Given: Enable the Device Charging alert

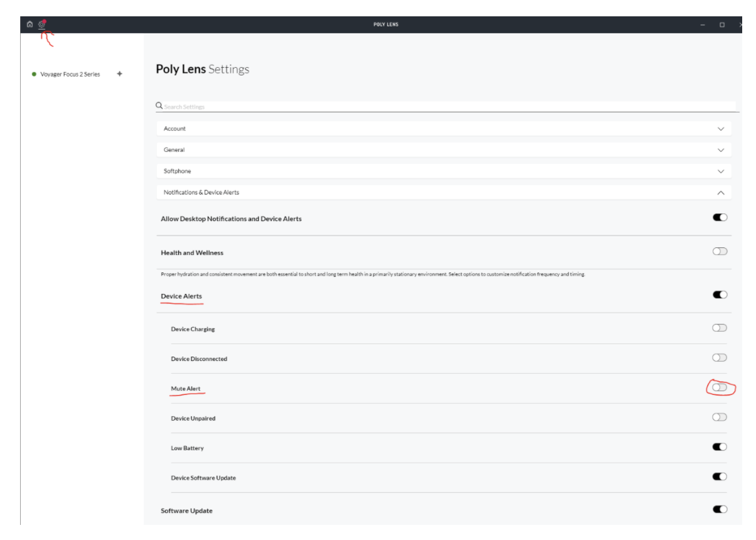Looking at the screenshot, I should [720, 328].
